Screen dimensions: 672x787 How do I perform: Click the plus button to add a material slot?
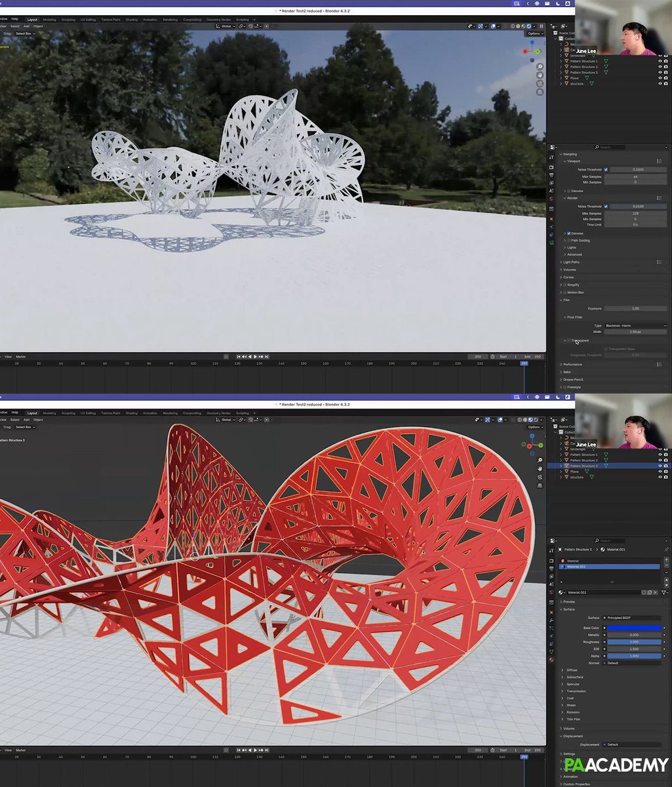(667, 559)
